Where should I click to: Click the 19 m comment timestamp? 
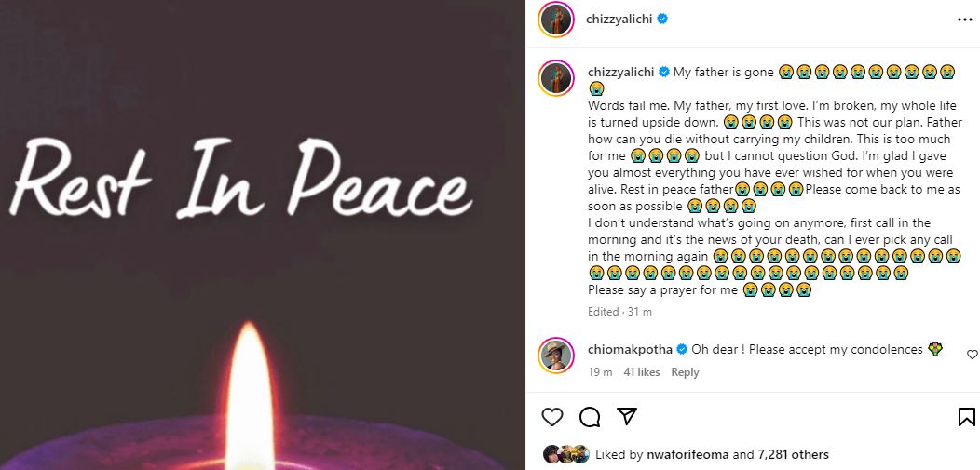(x=600, y=372)
